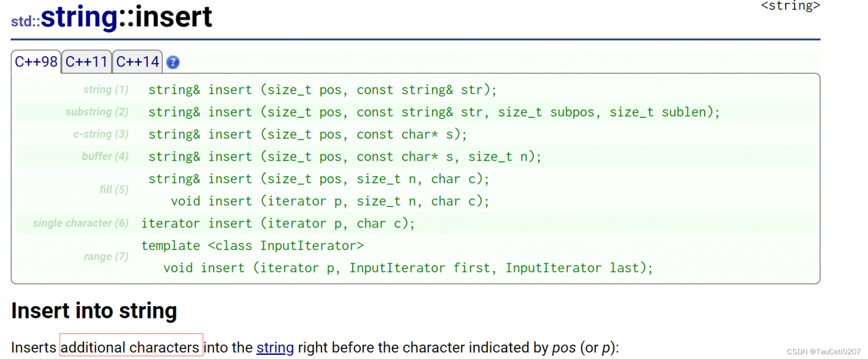Image resolution: width=868 pixels, height=359 pixels.
Task: Open the C++14 version tab
Action: tap(138, 62)
